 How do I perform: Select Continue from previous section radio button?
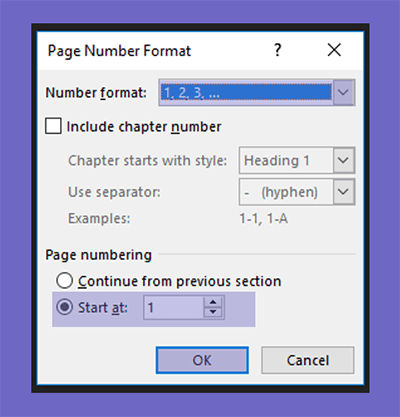coord(64,281)
